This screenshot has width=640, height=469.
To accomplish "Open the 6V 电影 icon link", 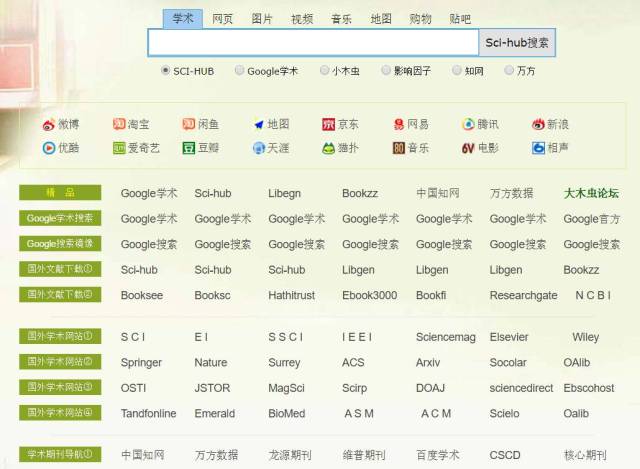I will (480, 148).
